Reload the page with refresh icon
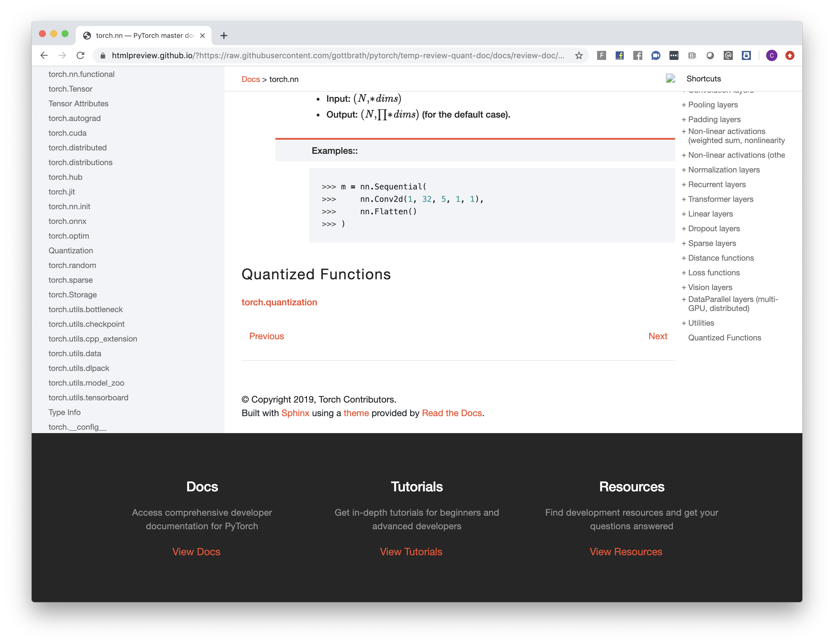This screenshot has height=644, width=834. tap(80, 56)
